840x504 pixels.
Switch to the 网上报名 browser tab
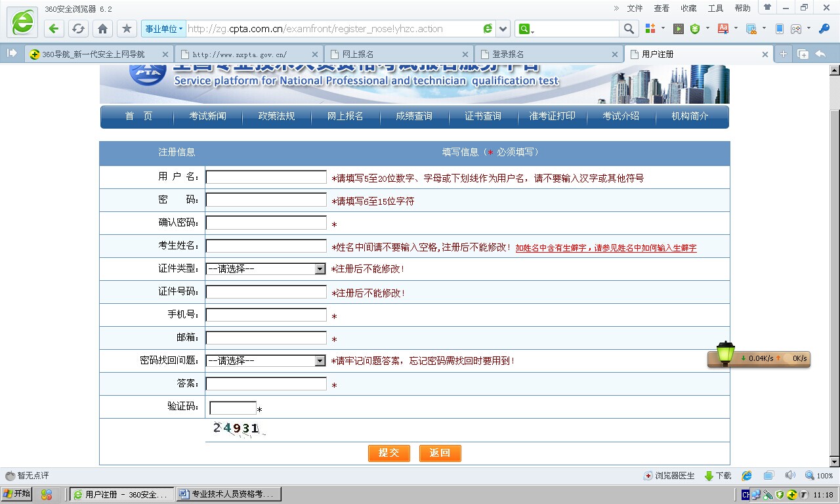tap(399, 54)
